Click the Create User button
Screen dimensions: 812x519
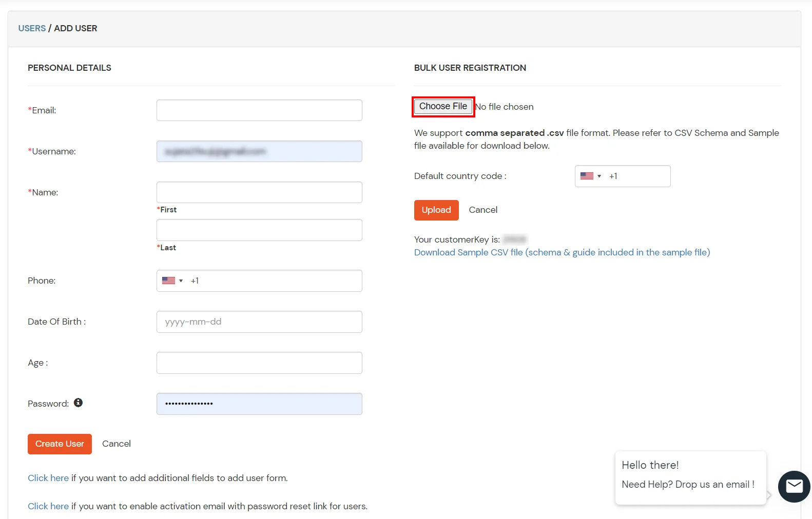(60, 444)
